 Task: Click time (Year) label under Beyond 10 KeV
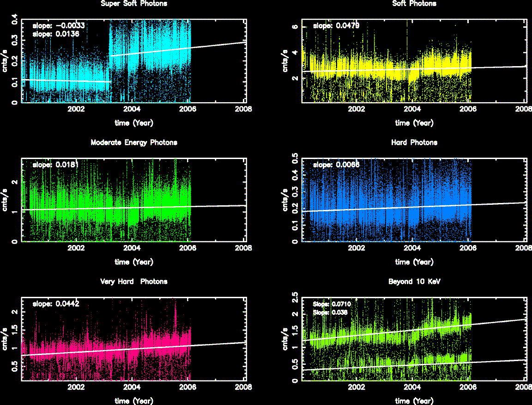click(414, 401)
